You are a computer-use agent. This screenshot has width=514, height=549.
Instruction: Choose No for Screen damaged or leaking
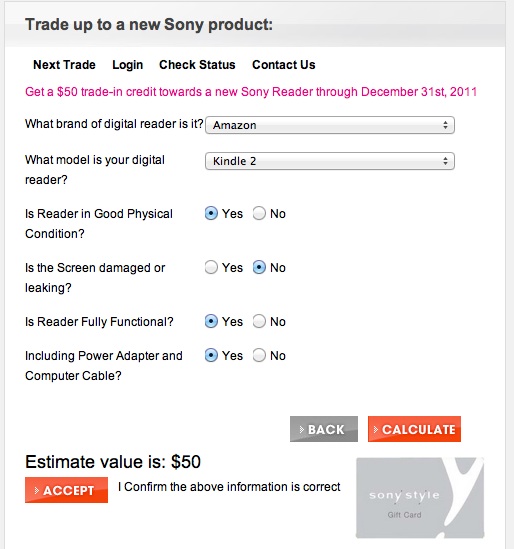(x=259, y=267)
